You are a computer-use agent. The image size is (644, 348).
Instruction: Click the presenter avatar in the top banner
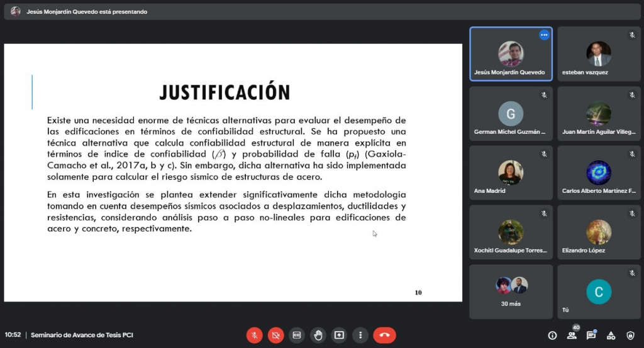[x=16, y=11]
